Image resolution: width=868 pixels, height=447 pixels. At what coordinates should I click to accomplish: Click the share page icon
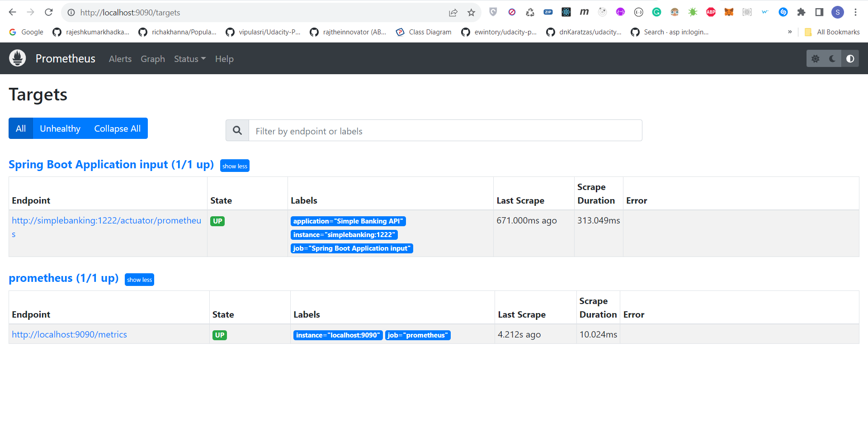(x=453, y=13)
